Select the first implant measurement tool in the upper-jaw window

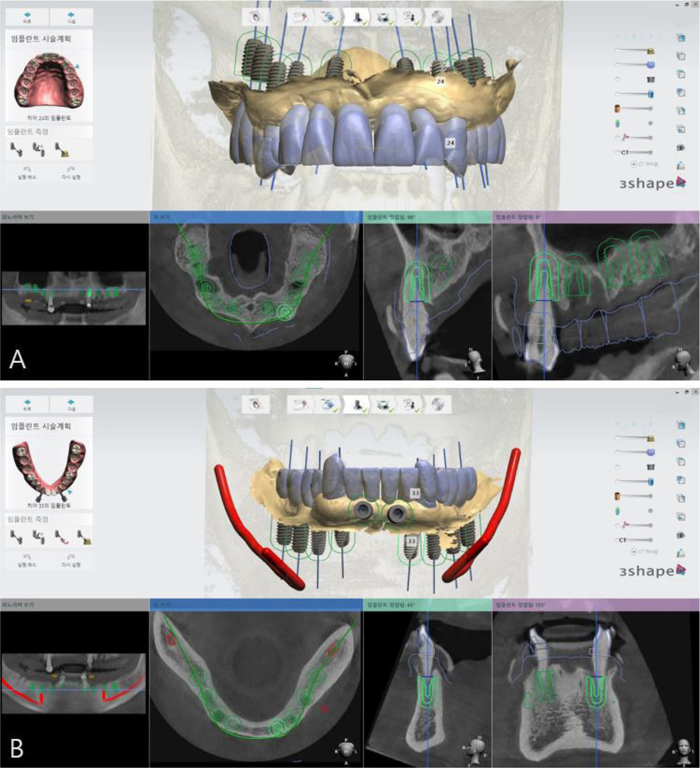coord(16,150)
